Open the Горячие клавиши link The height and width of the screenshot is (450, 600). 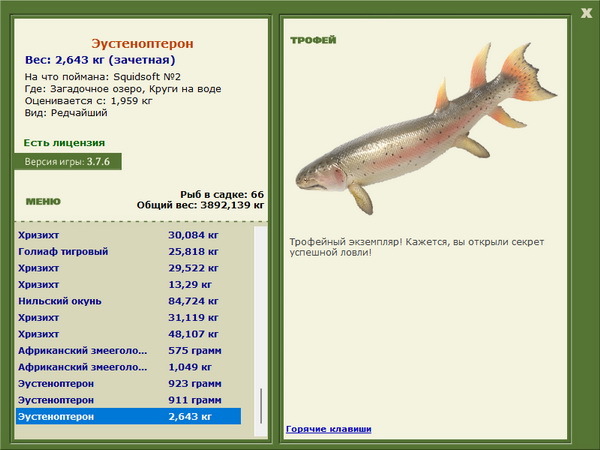[x=329, y=429]
